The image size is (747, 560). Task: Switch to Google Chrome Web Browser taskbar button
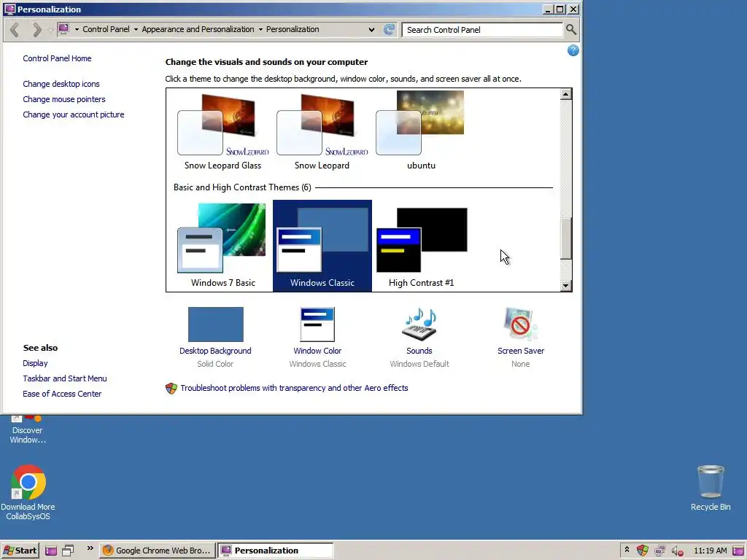coord(158,551)
